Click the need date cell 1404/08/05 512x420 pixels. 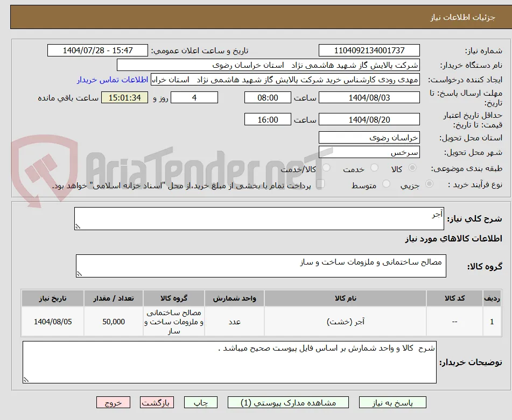[x=53, y=322]
